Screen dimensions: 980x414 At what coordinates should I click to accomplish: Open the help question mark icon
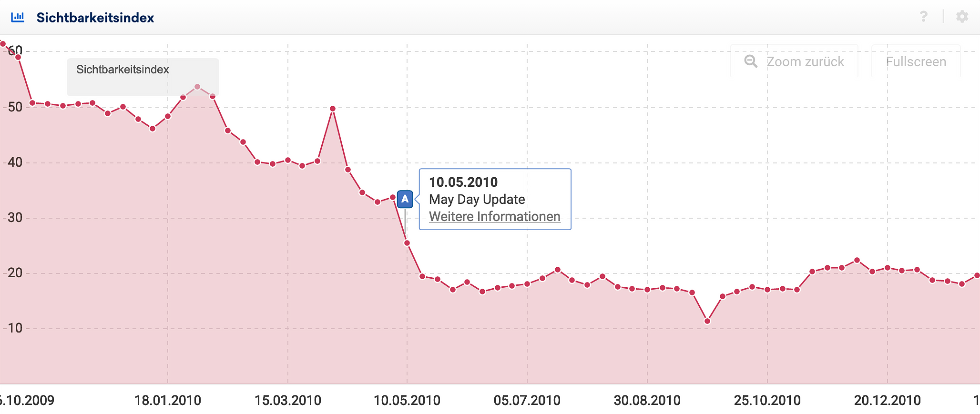923,17
